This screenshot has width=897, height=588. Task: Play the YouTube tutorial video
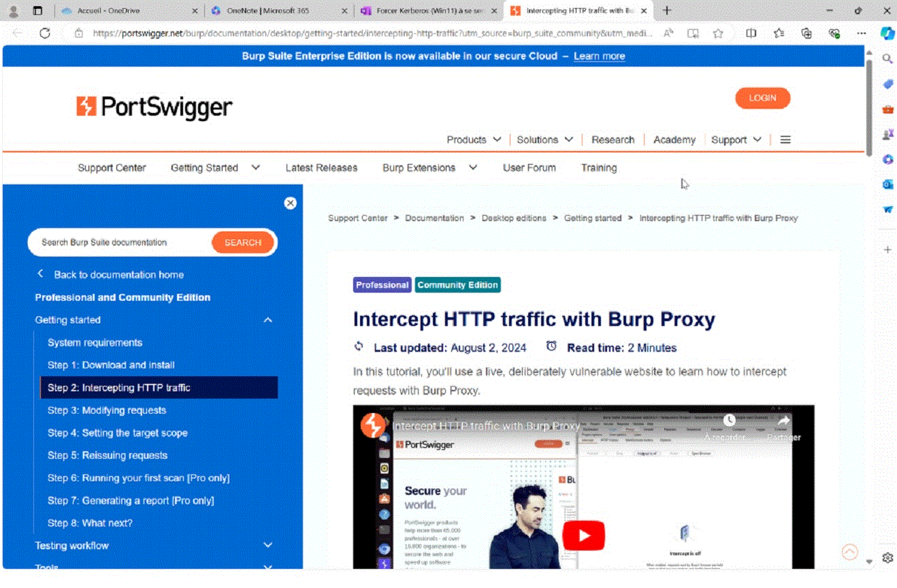(x=583, y=535)
